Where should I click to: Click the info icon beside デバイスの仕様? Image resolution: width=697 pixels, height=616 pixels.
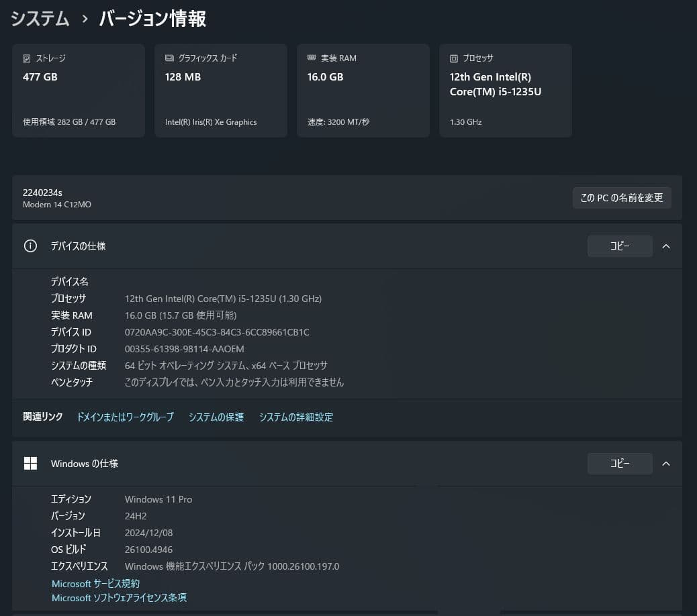click(x=30, y=246)
